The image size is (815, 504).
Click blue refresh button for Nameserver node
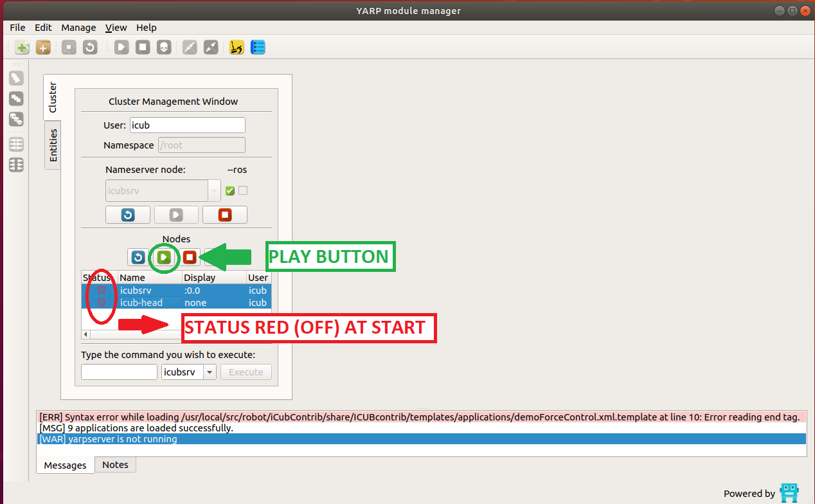(128, 215)
